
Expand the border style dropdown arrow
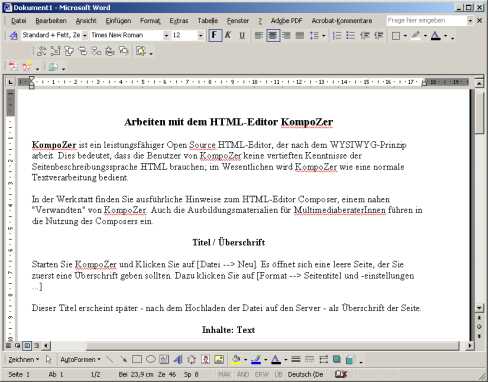click(405, 36)
